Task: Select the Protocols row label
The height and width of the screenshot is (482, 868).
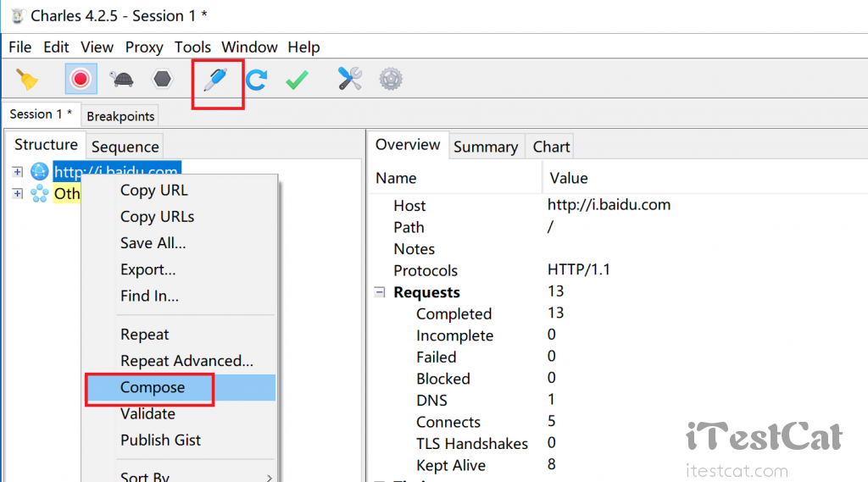Action: click(426, 270)
